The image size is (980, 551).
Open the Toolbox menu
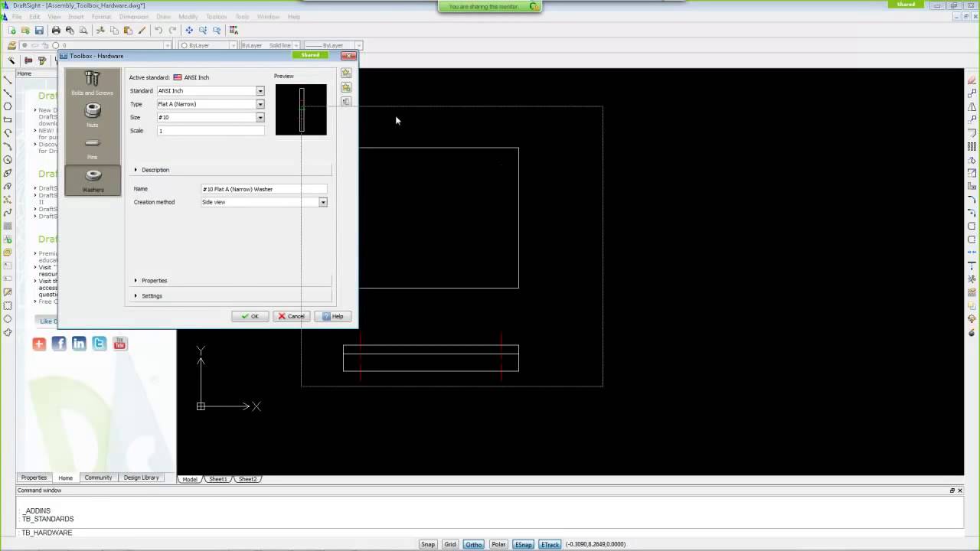(216, 17)
